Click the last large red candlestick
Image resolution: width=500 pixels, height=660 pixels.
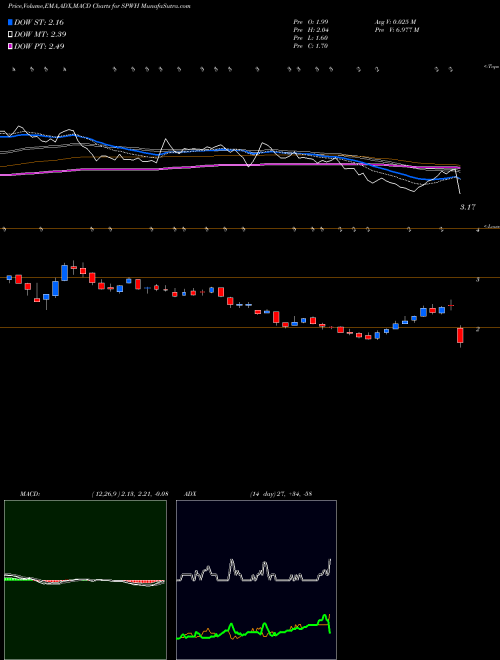pyautogui.click(x=460, y=336)
